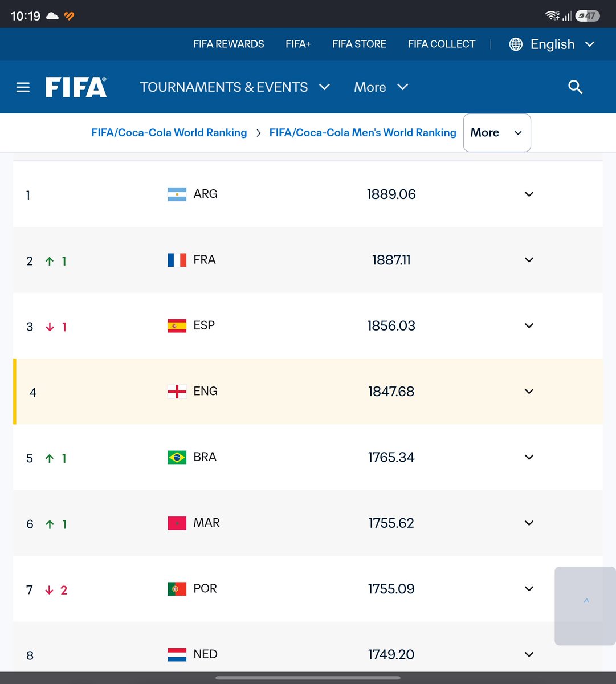Click the Morocco flag icon
This screenshot has width=616, height=684.
(x=177, y=523)
